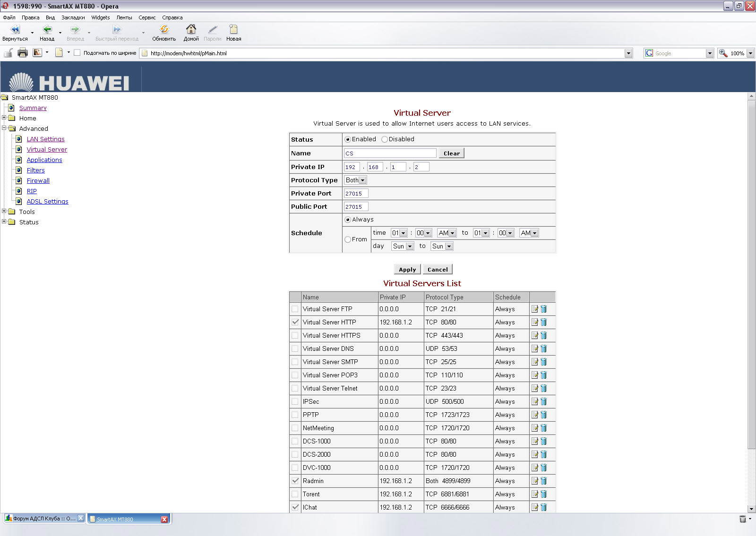Check the Virtual Server HTTPS checkbox
The width and height of the screenshot is (756, 536).
point(295,335)
